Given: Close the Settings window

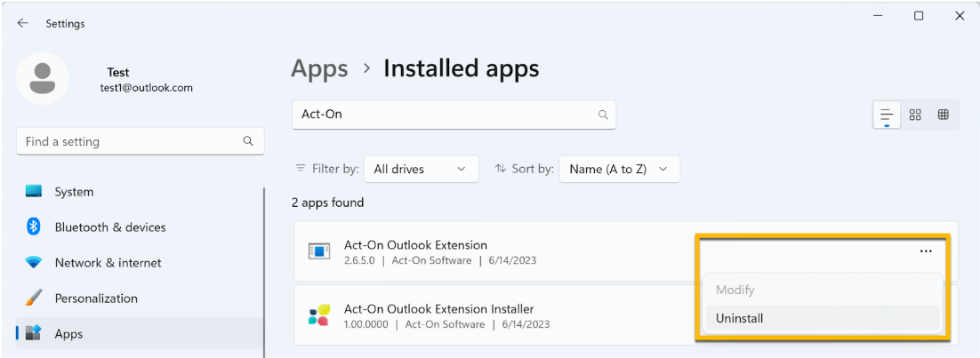Looking at the screenshot, I should (x=960, y=16).
